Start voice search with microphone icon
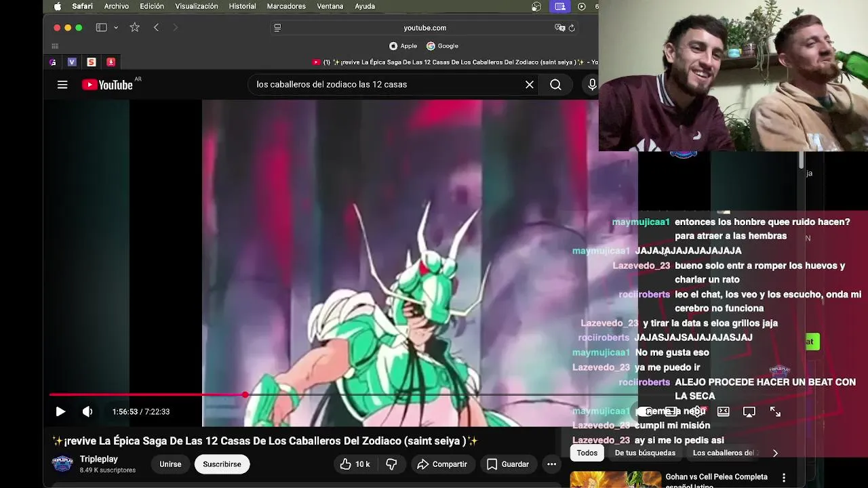The image size is (868, 488). (x=592, y=85)
